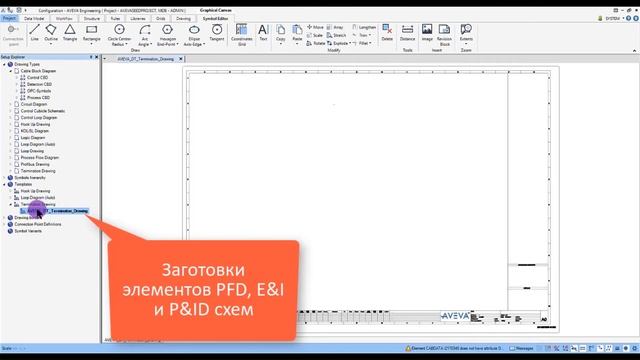Insert an Image from ribbon

pos(427,33)
